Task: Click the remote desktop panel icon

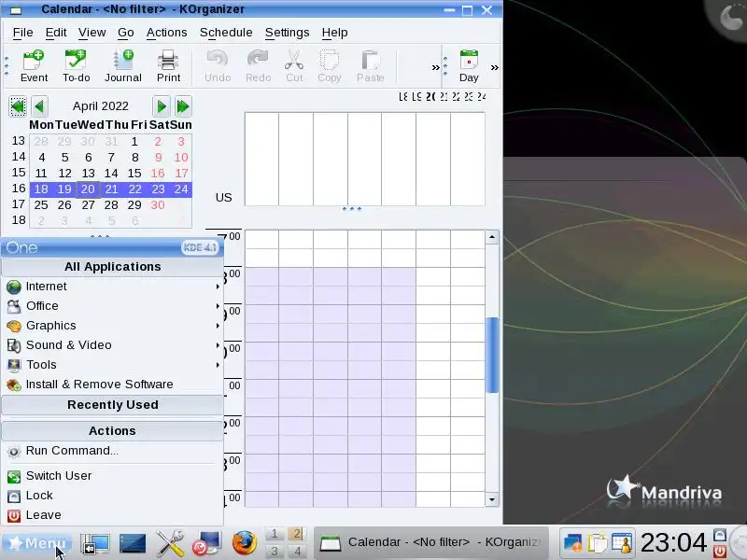Action: 206,543
